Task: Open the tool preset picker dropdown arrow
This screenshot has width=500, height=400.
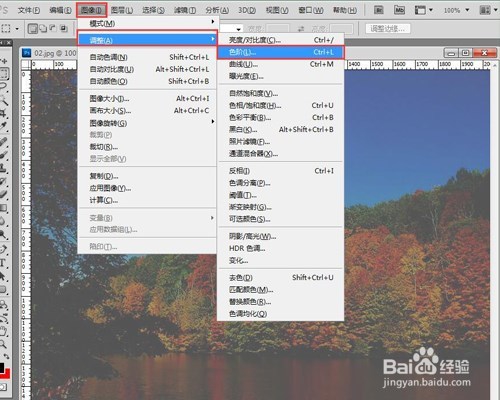Action: coord(17,29)
